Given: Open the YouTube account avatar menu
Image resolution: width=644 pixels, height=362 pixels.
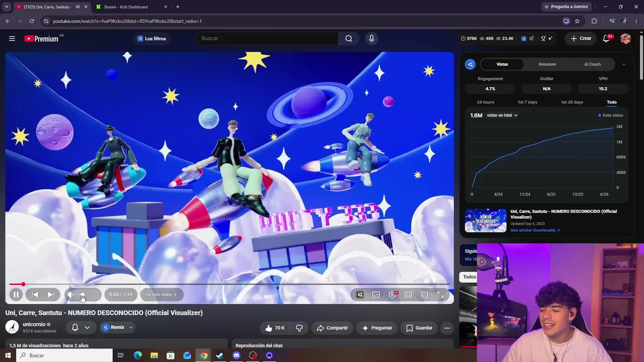Looking at the screenshot, I should tap(625, 39).
